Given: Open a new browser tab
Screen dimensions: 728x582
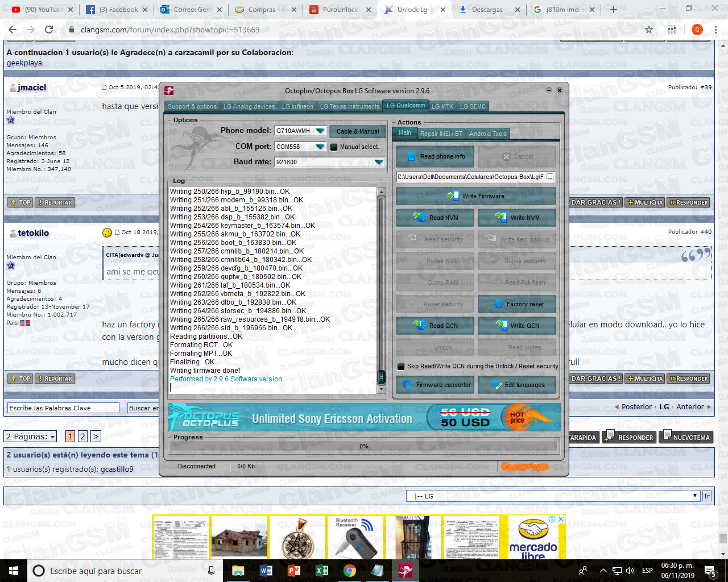Looking at the screenshot, I should click(614, 10).
